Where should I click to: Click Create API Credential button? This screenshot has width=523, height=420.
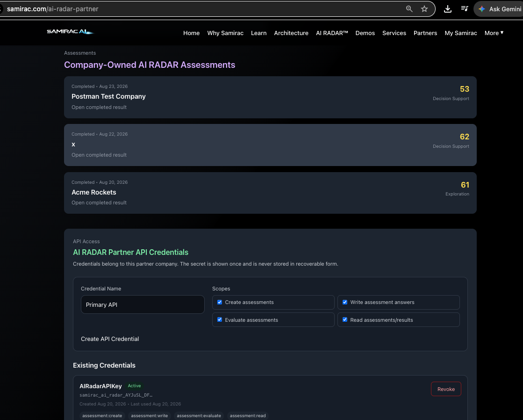pyautogui.click(x=110, y=339)
